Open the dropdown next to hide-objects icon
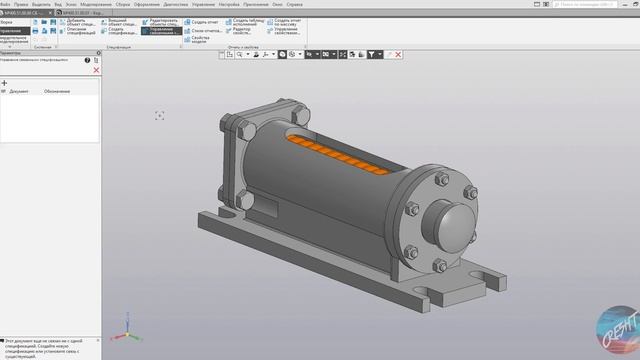Viewport: 640px width, 360px height. (x=317, y=55)
